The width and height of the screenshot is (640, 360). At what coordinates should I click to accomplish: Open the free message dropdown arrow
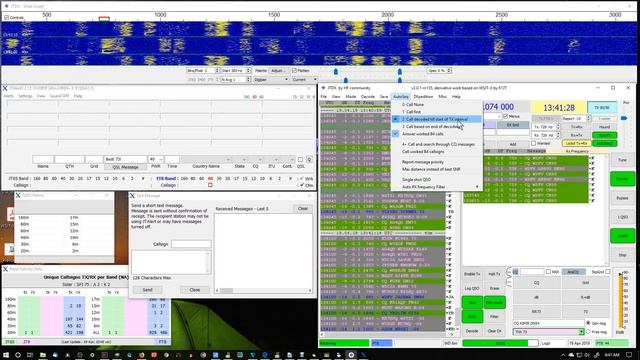pos(581,332)
